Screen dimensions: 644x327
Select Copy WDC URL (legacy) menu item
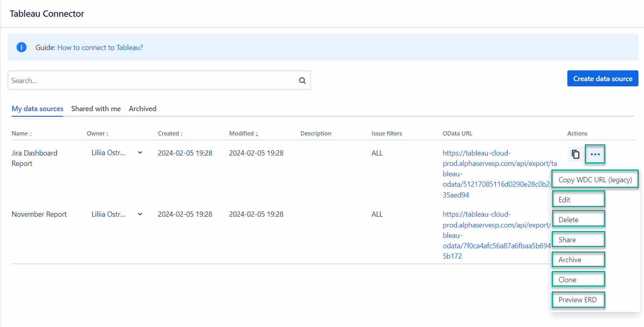(x=595, y=179)
